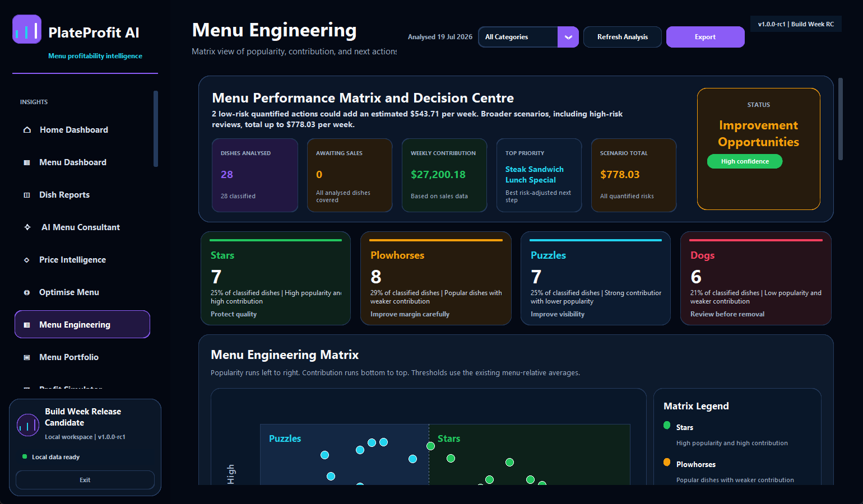Open Home Dashboard page

click(82, 130)
